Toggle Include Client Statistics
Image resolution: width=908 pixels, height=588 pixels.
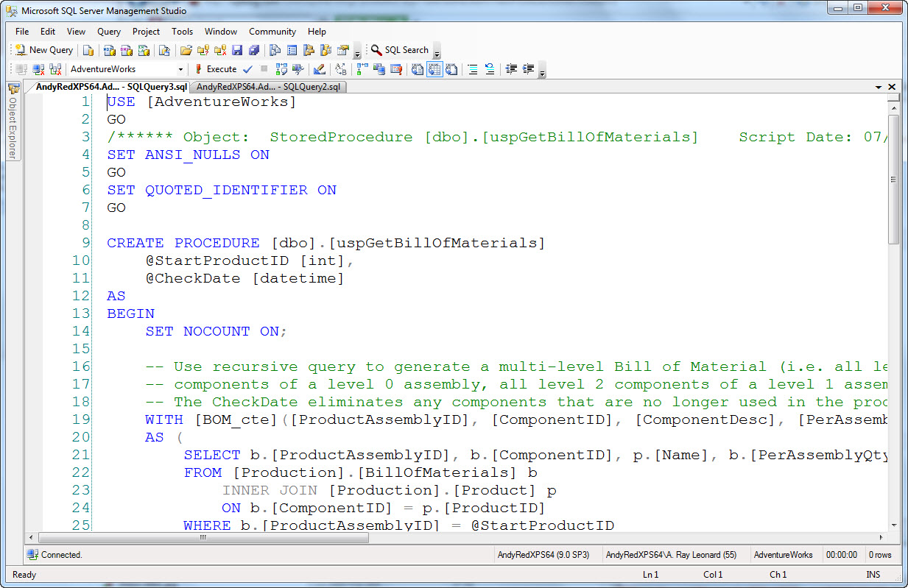379,69
